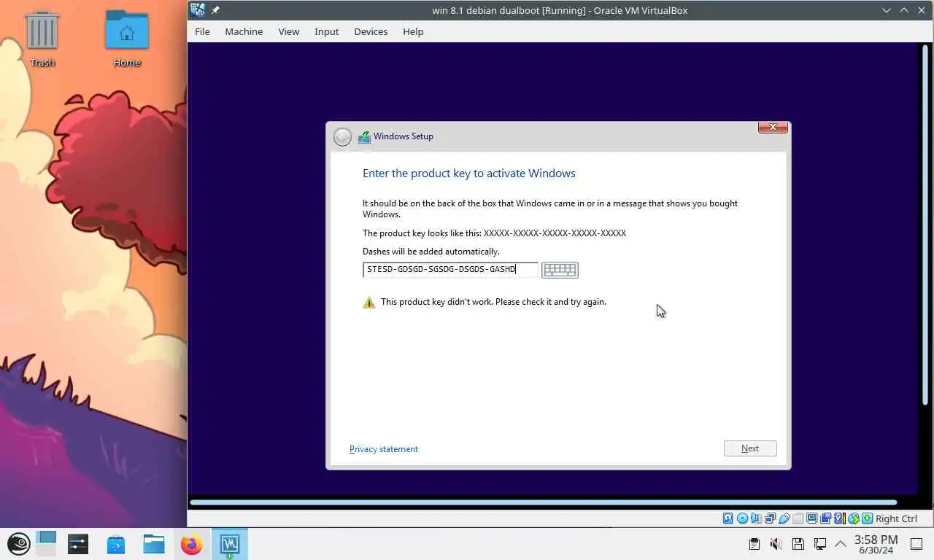This screenshot has height=560, width=934.
Task: Open the Devices menu
Action: pyautogui.click(x=371, y=31)
